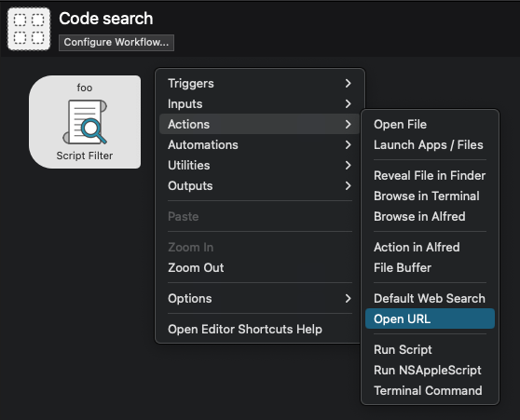Expand the Outputs submenu
520x420 pixels.
(x=259, y=185)
